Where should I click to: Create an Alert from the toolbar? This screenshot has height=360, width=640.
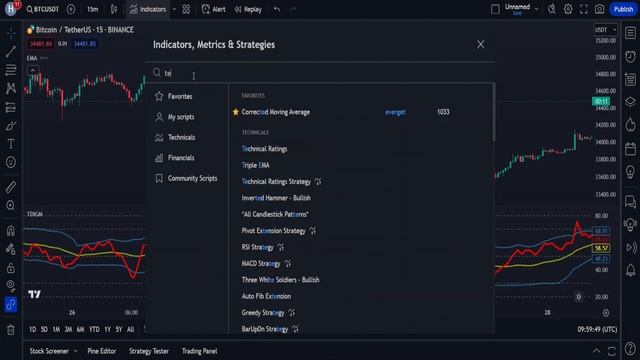213,9
